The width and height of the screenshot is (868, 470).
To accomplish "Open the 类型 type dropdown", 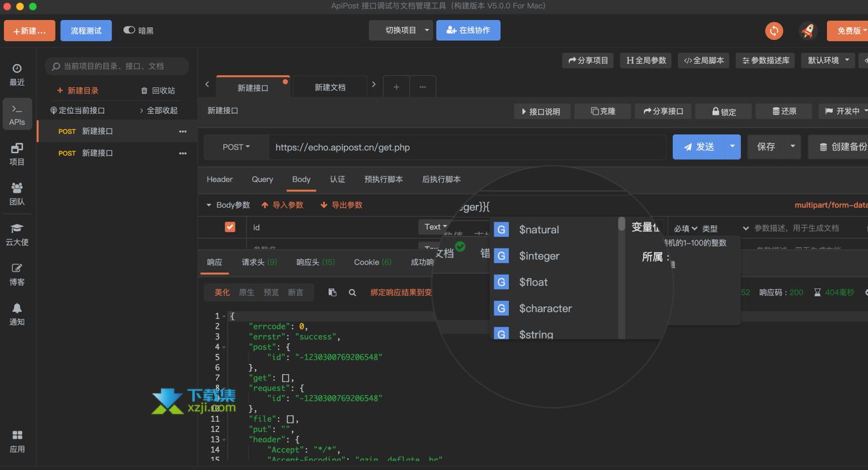I will (x=725, y=228).
